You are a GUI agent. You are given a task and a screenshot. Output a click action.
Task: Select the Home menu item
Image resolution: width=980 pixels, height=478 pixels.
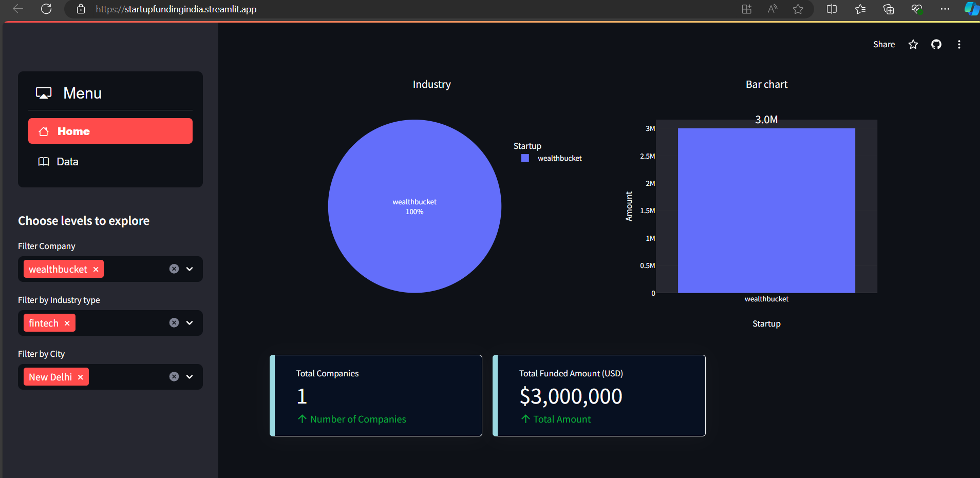[110, 131]
